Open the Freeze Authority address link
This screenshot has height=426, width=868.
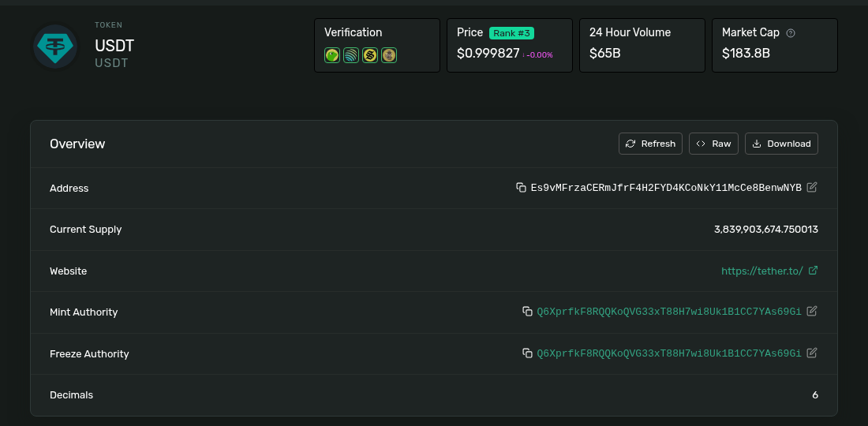click(668, 353)
